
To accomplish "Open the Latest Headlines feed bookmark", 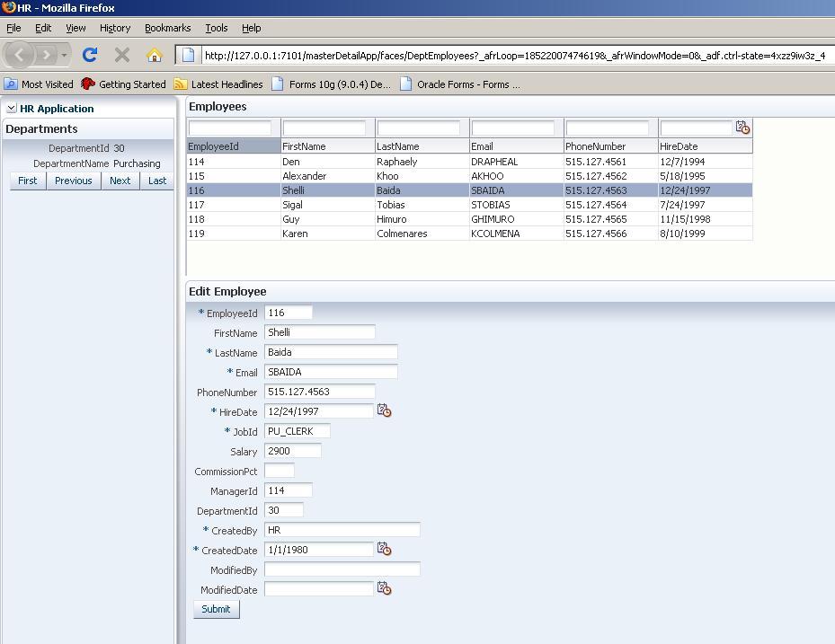I will tap(218, 84).
